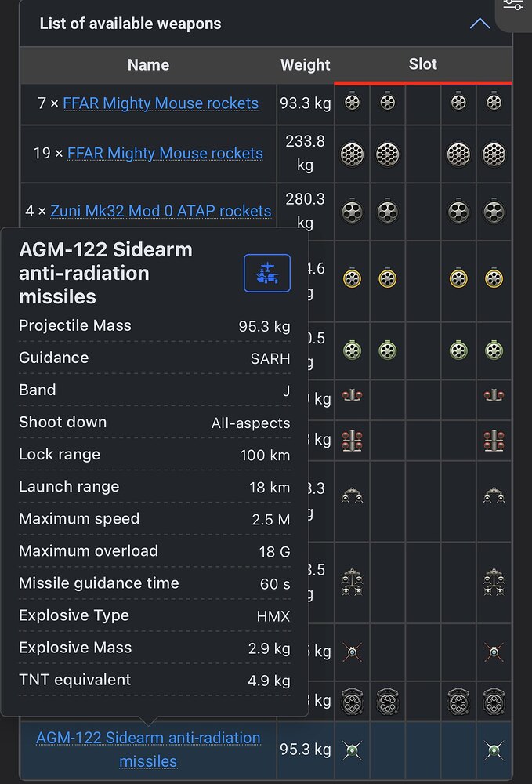Click fourth slot large revolver launcher icon

tap(458, 701)
